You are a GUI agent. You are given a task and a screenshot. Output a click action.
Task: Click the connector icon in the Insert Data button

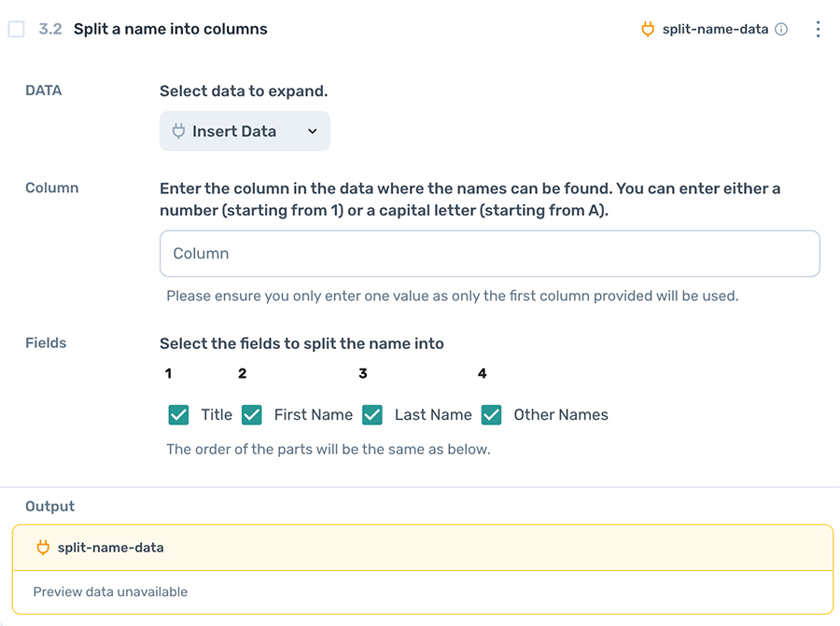(177, 131)
